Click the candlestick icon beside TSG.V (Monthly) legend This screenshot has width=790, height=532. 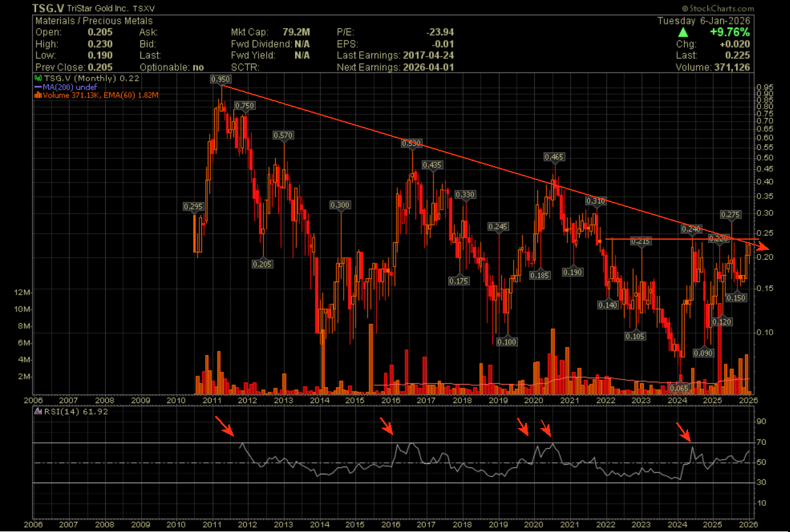click(38, 78)
